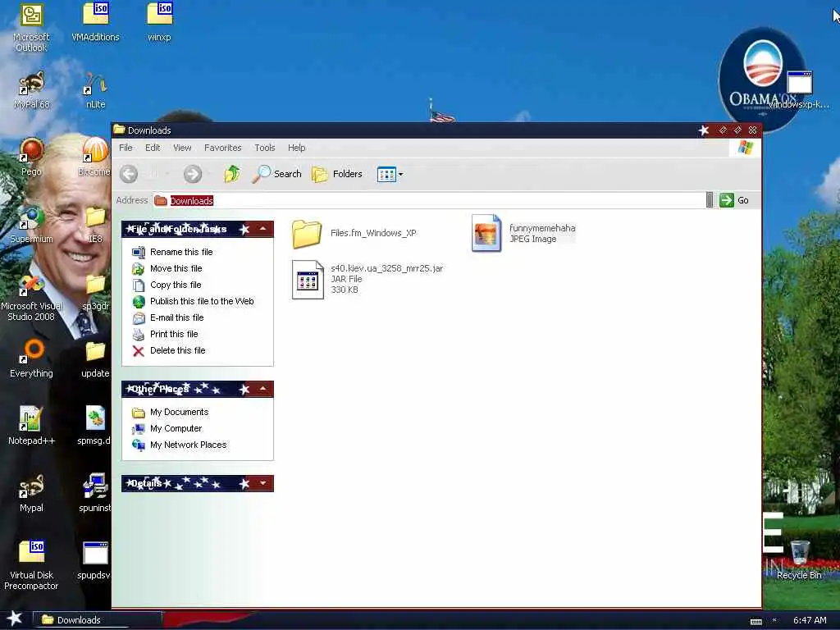Click the Address bar field
This screenshot has width=840, height=630.
coord(428,200)
